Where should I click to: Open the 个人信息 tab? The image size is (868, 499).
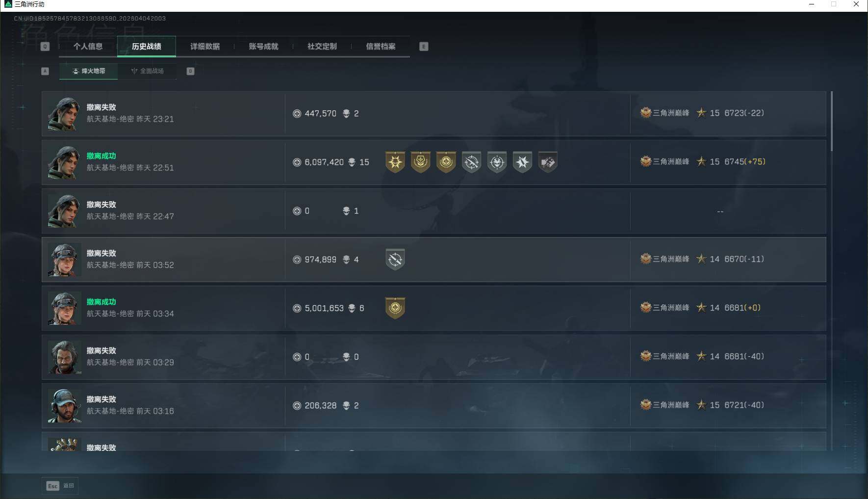click(88, 47)
